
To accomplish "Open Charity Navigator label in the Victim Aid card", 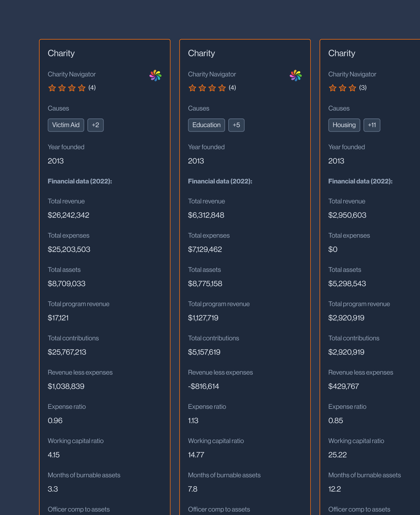I will point(72,74).
